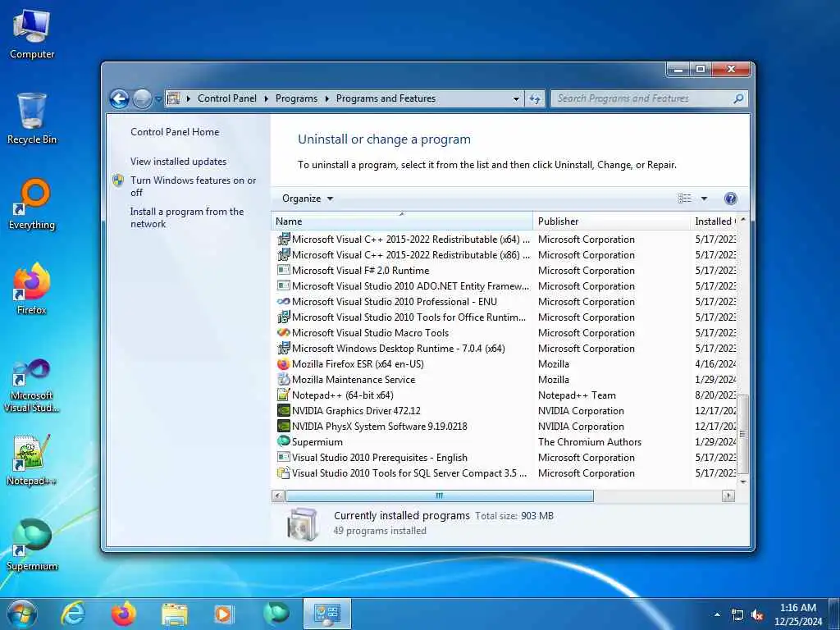Click Firefox desktop shortcut
The width and height of the screenshot is (840, 630).
pyautogui.click(x=32, y=289)
